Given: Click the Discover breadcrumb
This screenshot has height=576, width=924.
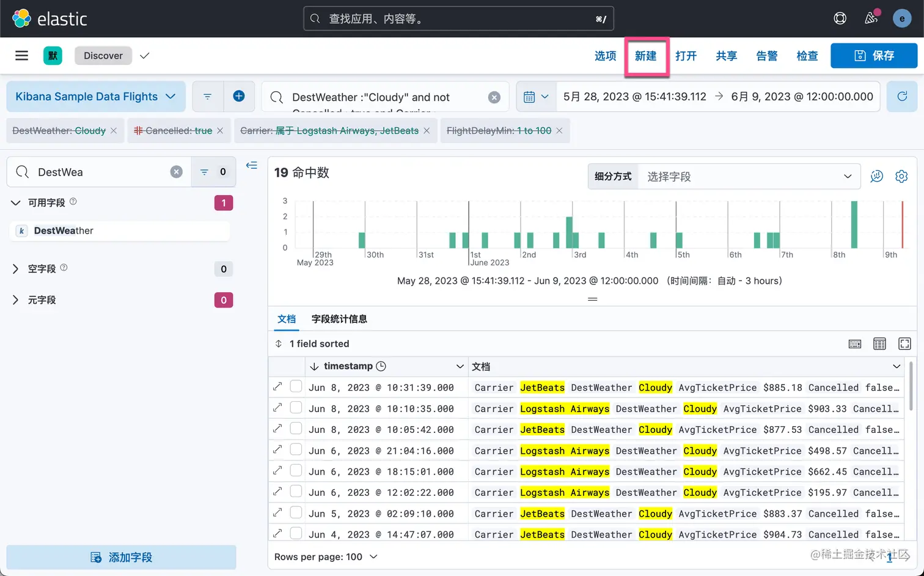Looking at the screenshot, I should [103, 56].
